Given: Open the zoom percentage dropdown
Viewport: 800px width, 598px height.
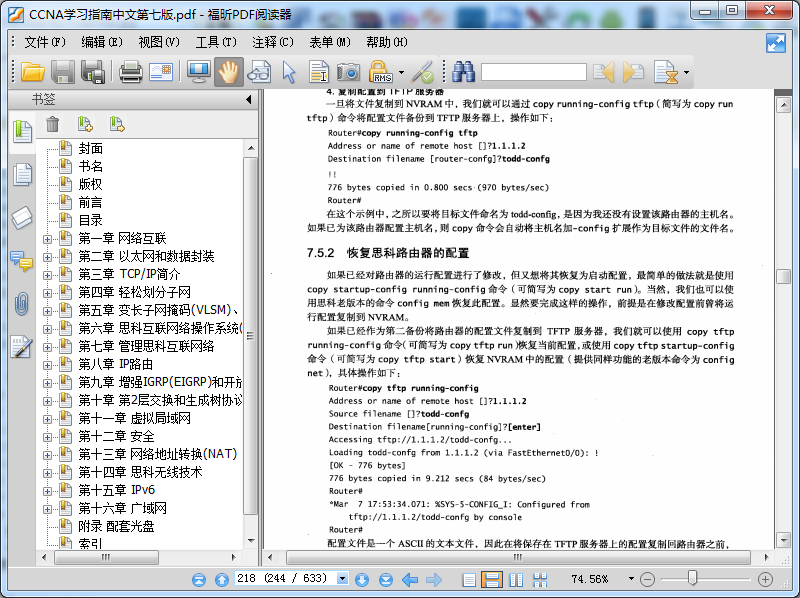Looking at the screenshot, I should pos(631,579).
